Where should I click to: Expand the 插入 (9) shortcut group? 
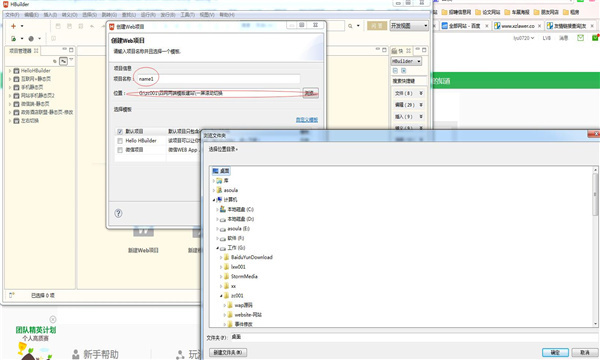tap(409, 116)
